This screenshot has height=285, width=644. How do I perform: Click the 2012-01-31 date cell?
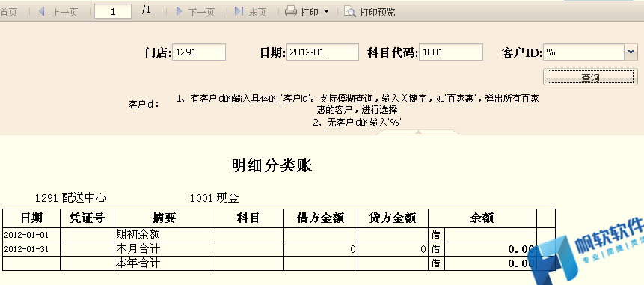(x=31, y=249)
